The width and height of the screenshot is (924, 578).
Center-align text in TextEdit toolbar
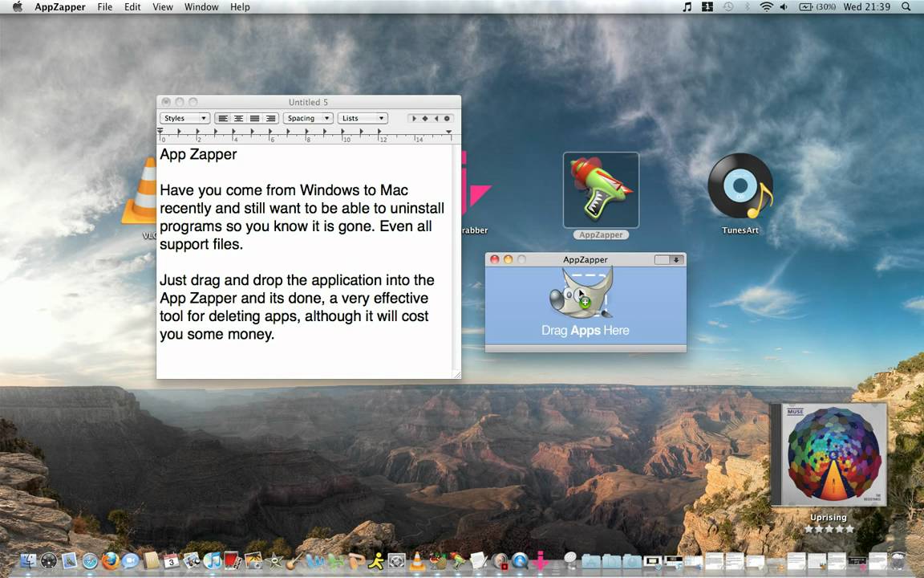[x=239, y=118]
